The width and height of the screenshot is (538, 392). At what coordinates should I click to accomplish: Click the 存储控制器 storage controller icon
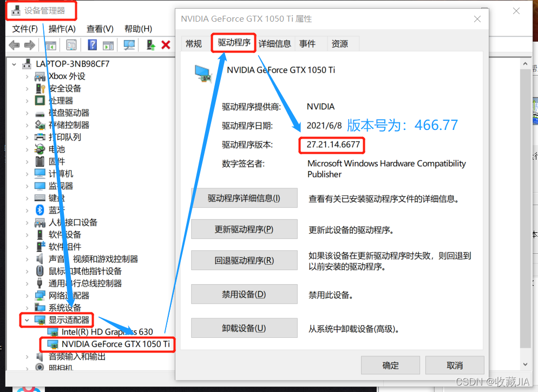tap(40, 125)
